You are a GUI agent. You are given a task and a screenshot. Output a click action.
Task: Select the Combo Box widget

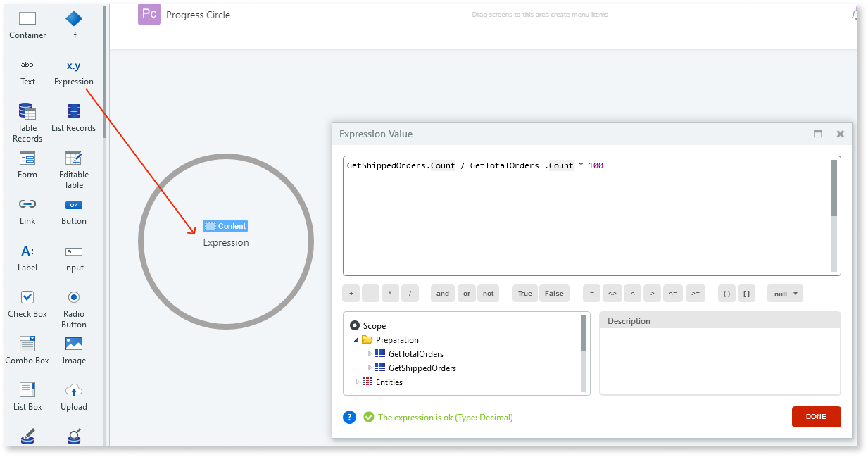coord(27,349)
